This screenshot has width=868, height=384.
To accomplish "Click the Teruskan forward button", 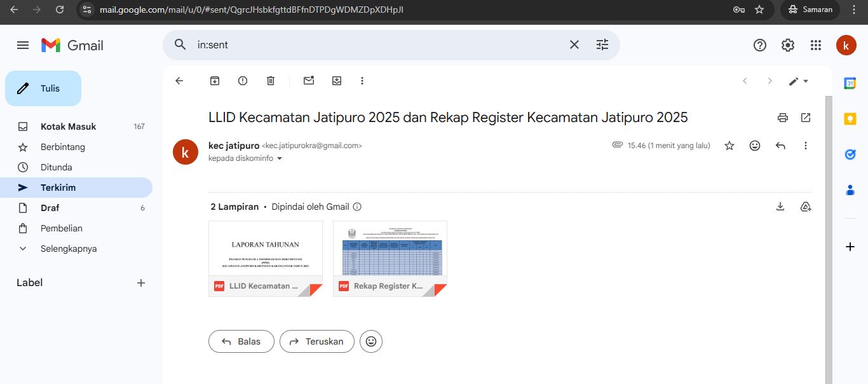I will click(x=317, y=341).
